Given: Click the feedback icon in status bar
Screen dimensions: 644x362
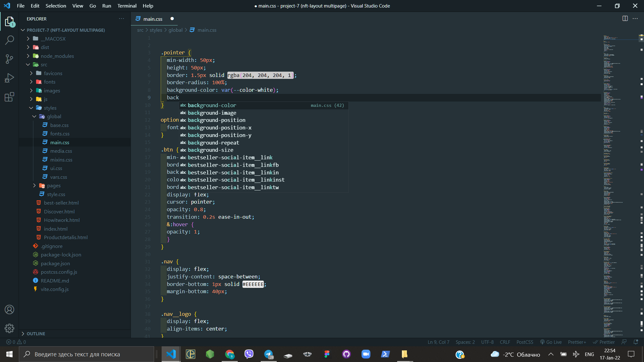Looking at the screenshot, I should [x=624, y=342].
